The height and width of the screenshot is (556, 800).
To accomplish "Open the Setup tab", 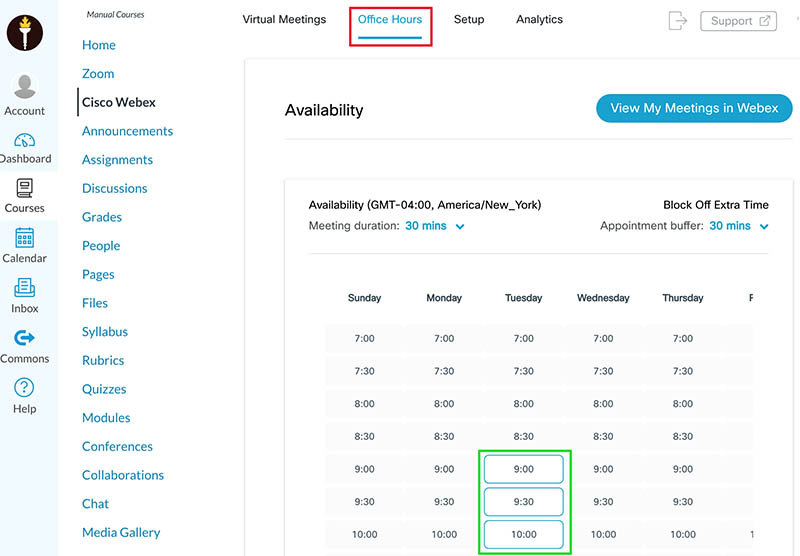I will (469, 19).
